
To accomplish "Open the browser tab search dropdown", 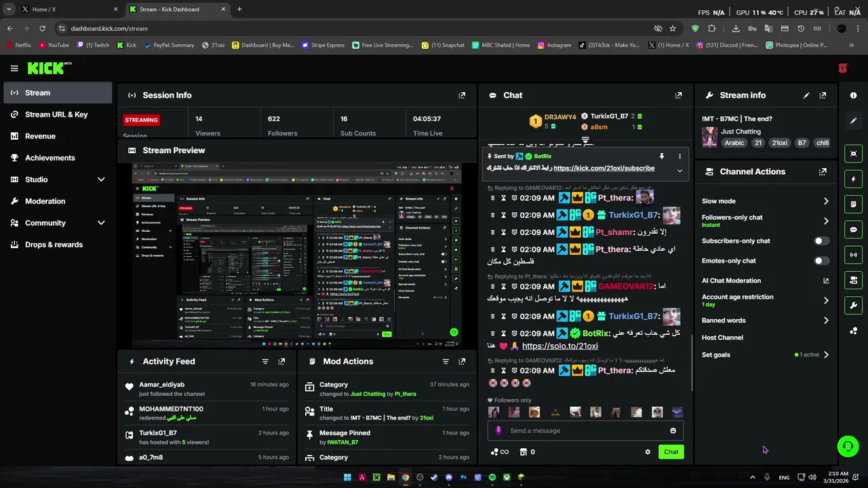I will [9, 9].
